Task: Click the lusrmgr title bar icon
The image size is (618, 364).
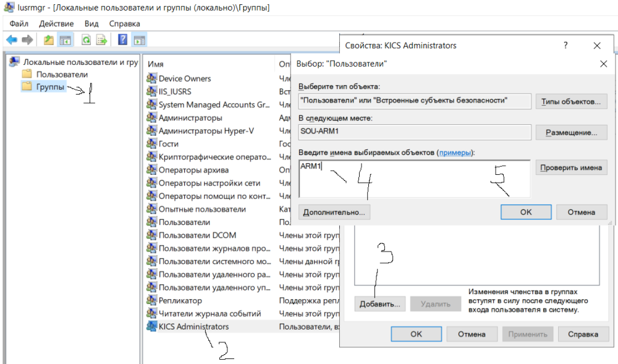Action: coord(9,7)
